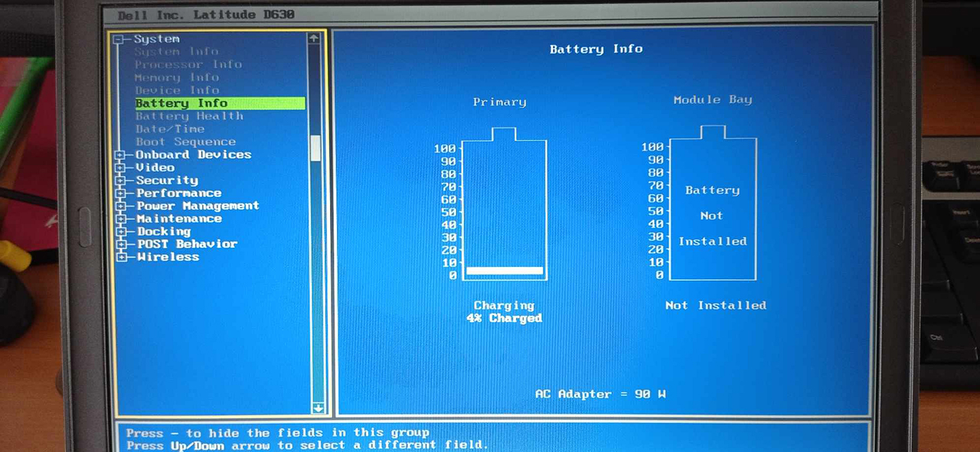The height and width of the screenshot is (452, 980).
Task: Open Device Info entry
Action: tap(177, 90)
